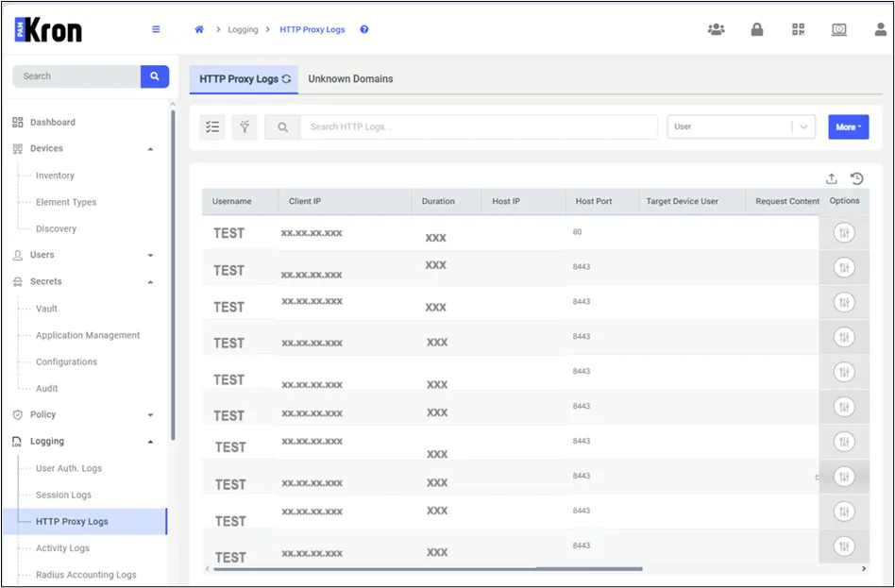Open options icon in the fourth table row

click(x=844, y=337)
